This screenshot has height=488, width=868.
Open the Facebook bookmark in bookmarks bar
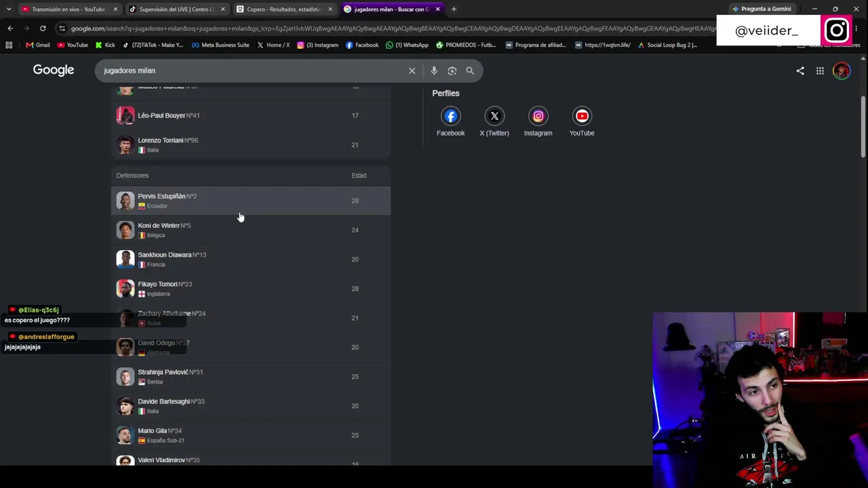click(x=362, y=45)
